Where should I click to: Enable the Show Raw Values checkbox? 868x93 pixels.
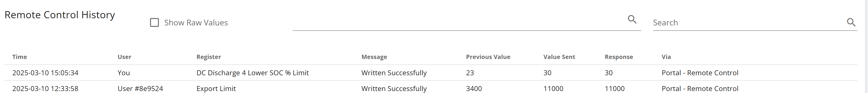point(154,23)
